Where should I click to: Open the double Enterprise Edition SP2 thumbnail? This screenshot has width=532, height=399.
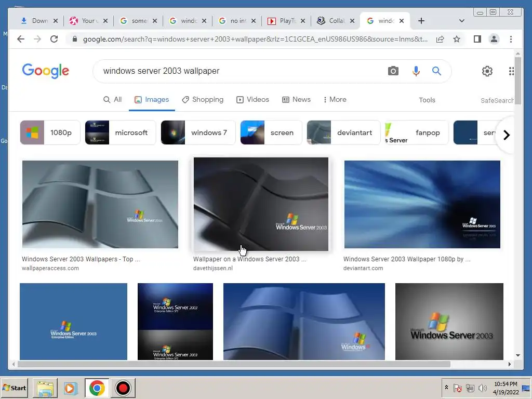coord(175,322)
